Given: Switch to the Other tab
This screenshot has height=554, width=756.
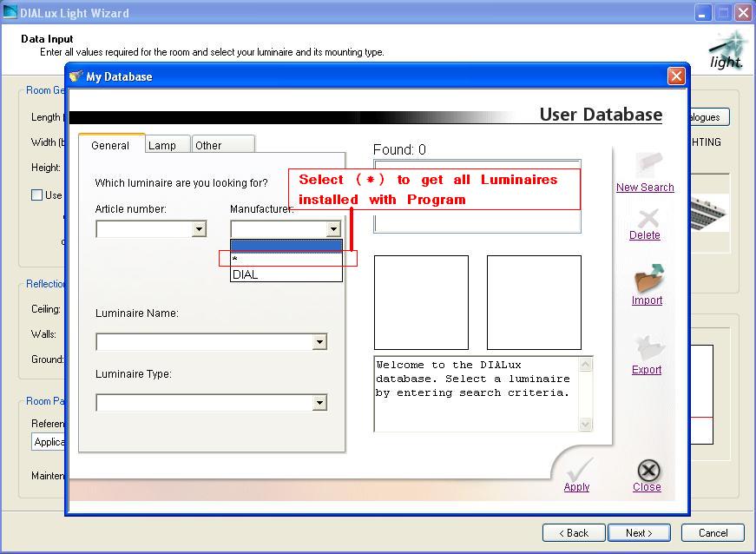Looking at the screenshot, I should pyautogui.click(x=222, y=146).
